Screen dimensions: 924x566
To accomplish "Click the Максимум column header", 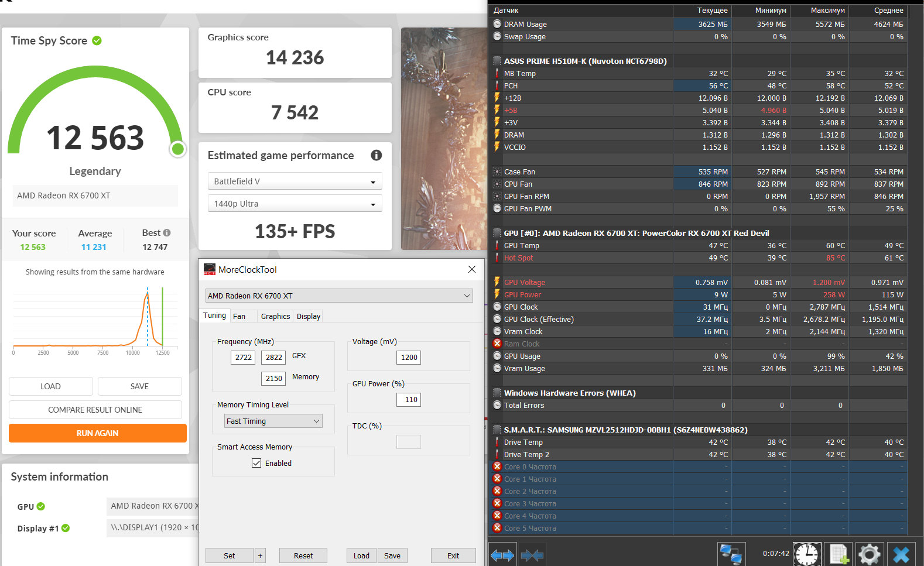I will [x=820, y=11].
